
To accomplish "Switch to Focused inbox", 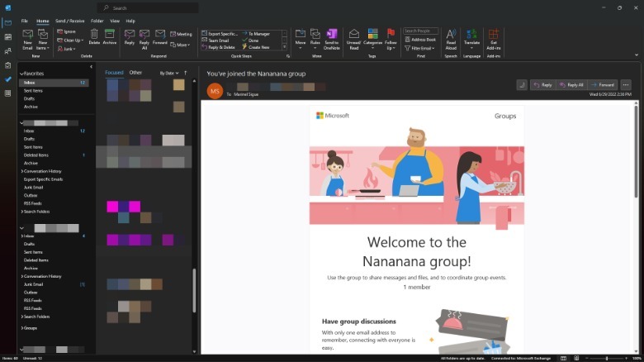I will (114, 73).
